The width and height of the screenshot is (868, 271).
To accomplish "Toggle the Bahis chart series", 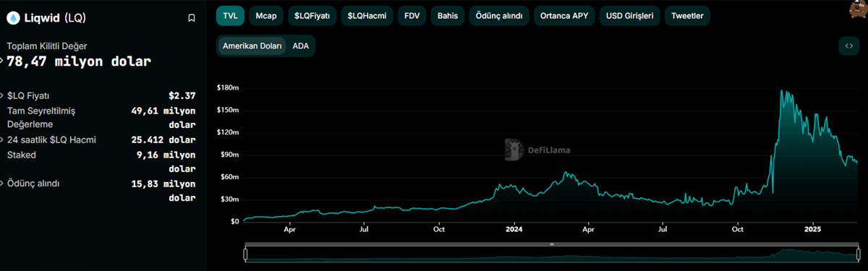I will coord(448,15).
